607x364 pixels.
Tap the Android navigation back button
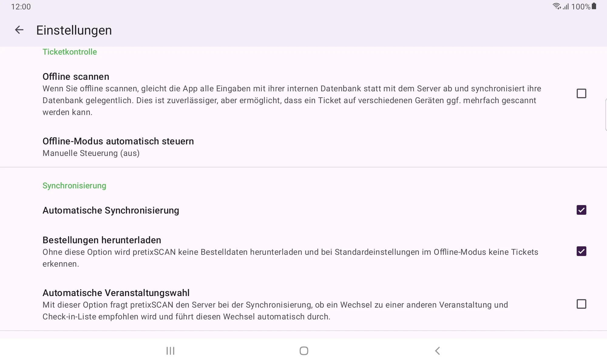[437, 351]
